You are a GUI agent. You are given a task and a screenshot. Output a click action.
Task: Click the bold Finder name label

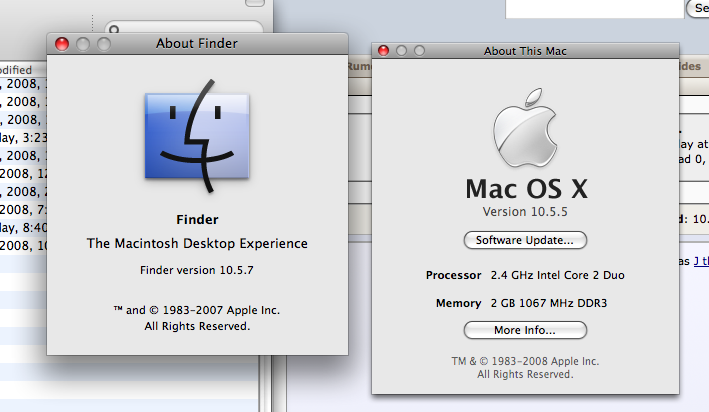pos(197,220)
